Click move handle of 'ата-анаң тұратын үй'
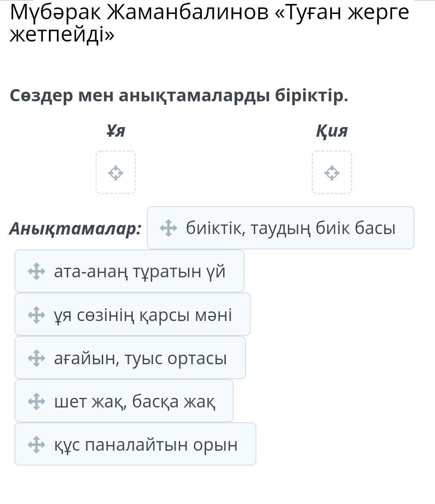The width and height of the screenshot is (435, 504). 36,271
